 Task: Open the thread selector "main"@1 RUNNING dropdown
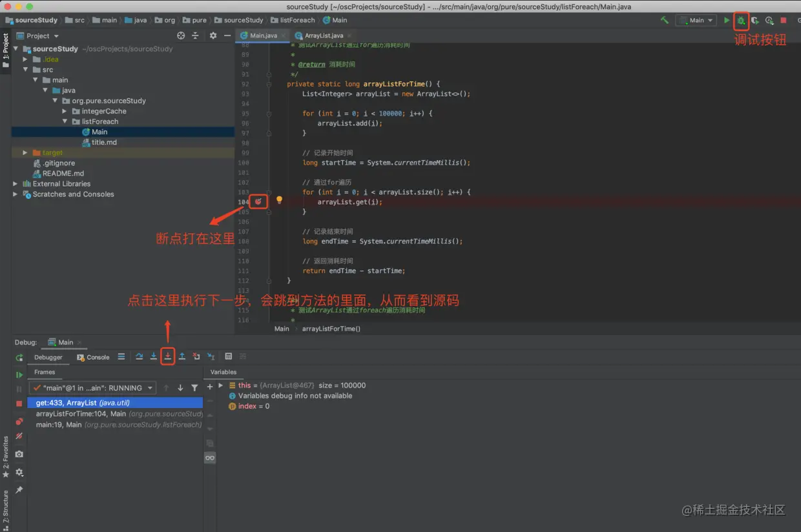(x=93, y=388)
